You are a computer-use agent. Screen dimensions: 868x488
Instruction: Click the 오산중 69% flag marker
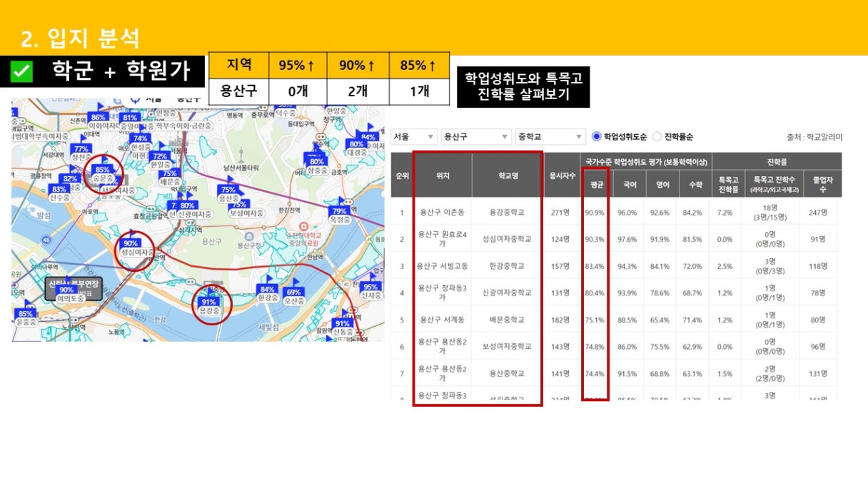coord(294,292)
